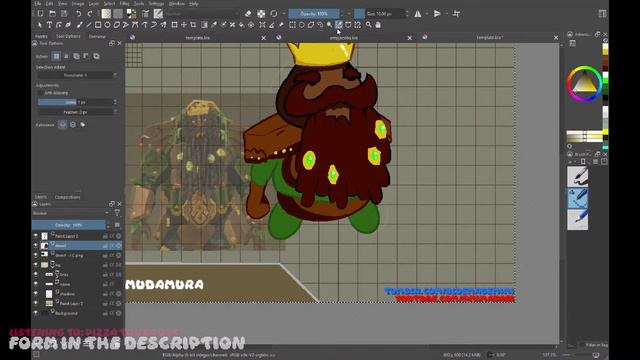This screenshot has width=640, height=360.
Task: Toggle preserve alpha
Action: click(261, 14)
